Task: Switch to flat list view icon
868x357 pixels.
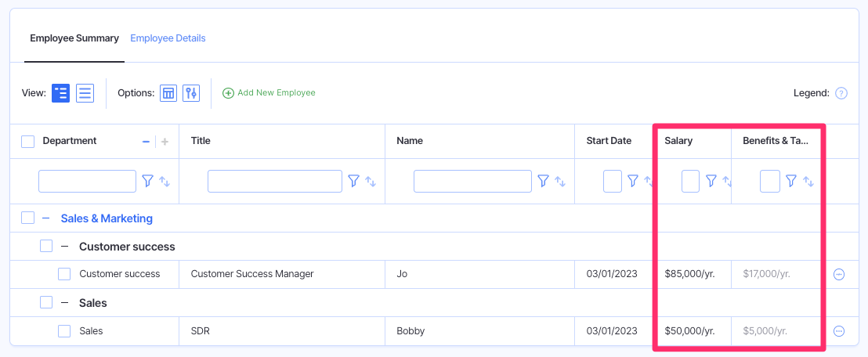Action: click(85, 93)
